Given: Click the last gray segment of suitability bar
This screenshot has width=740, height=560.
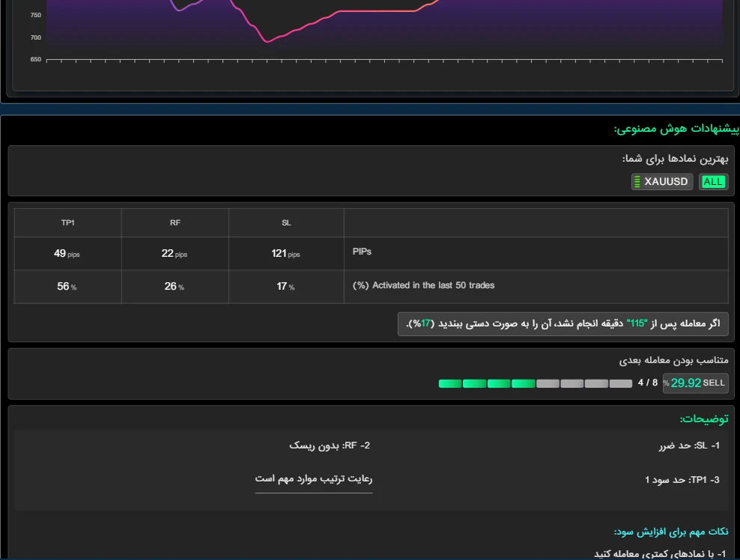Looking at the screenshot, I should point(621,383).
